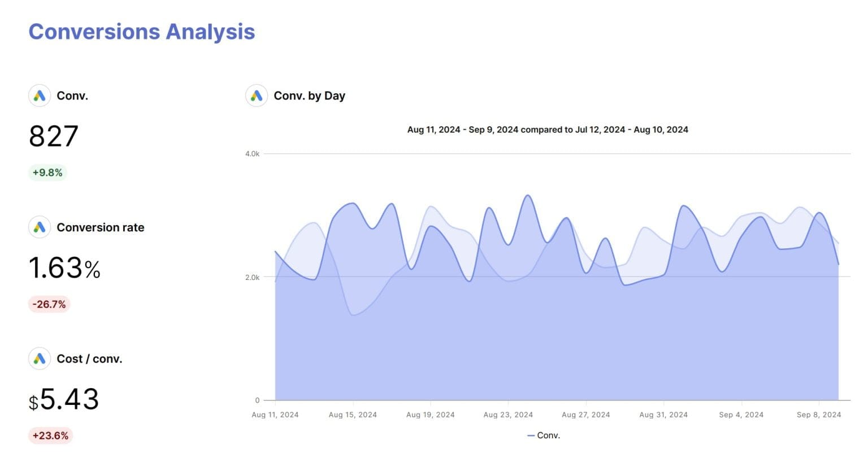Click the 2.0k gridline on the y-axis
The height and width of the screenshot is (470, 868).
pyautogui.click(x=253, y=277)
